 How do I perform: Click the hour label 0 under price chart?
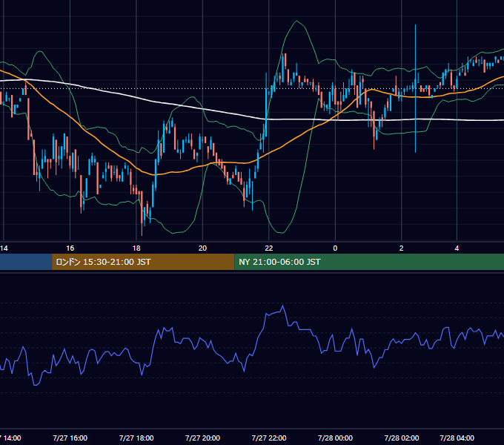pyautogui.click(x=335, y=248)
